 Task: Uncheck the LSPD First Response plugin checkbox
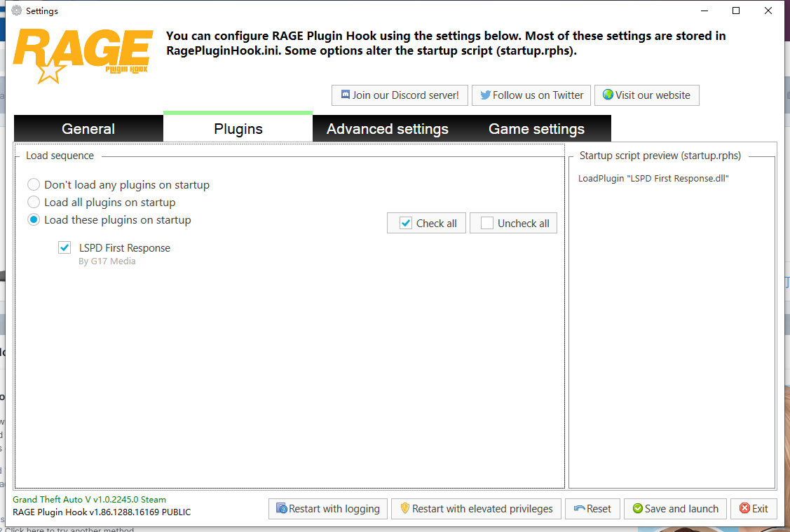coord(64,247)
